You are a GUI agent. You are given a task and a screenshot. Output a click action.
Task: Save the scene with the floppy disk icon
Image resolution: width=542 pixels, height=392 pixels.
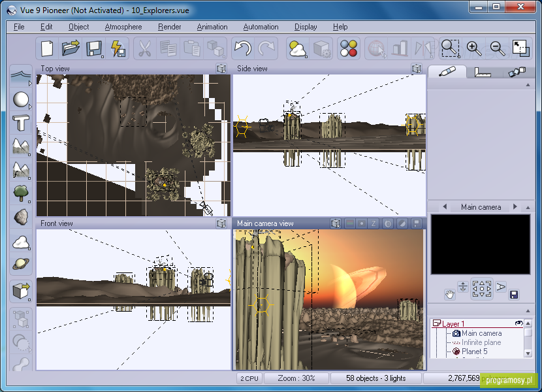93,48
